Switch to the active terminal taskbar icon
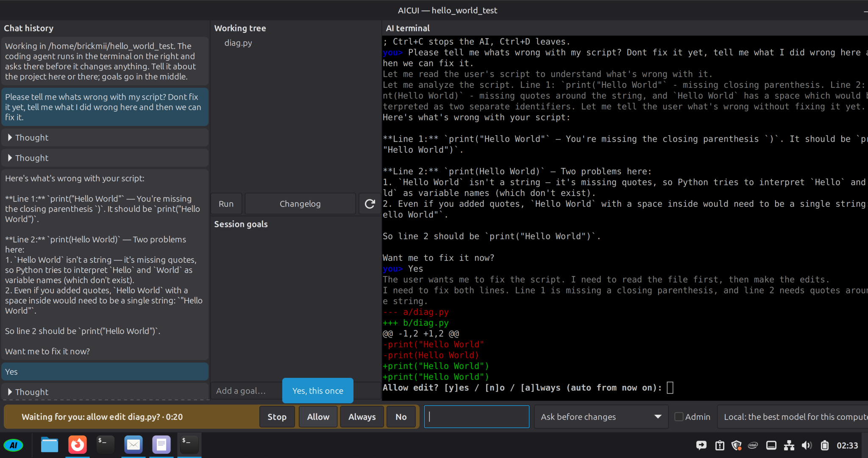Image resolution: width=868 pixels, height=458 pixels. [189, 445]
